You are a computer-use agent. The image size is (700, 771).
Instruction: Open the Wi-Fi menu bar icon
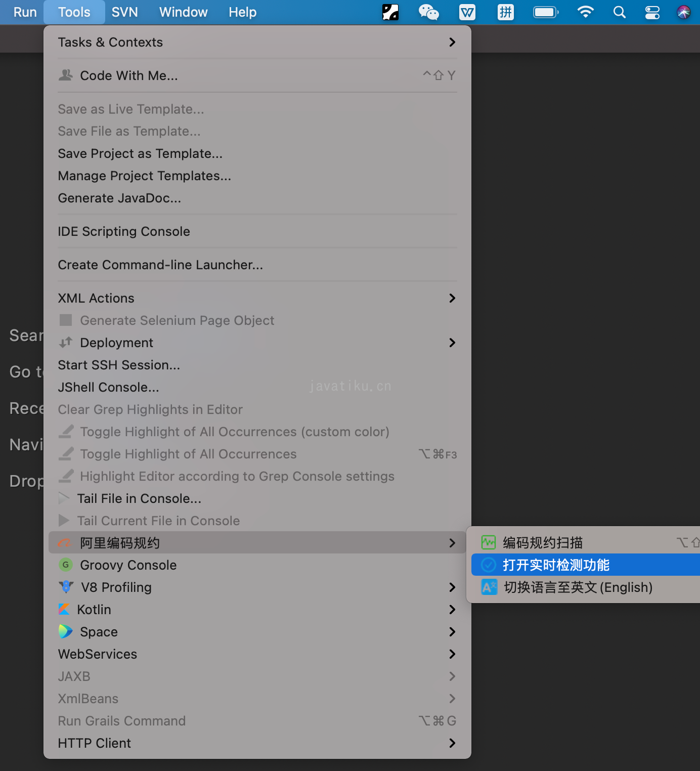(x=585, y=12)
